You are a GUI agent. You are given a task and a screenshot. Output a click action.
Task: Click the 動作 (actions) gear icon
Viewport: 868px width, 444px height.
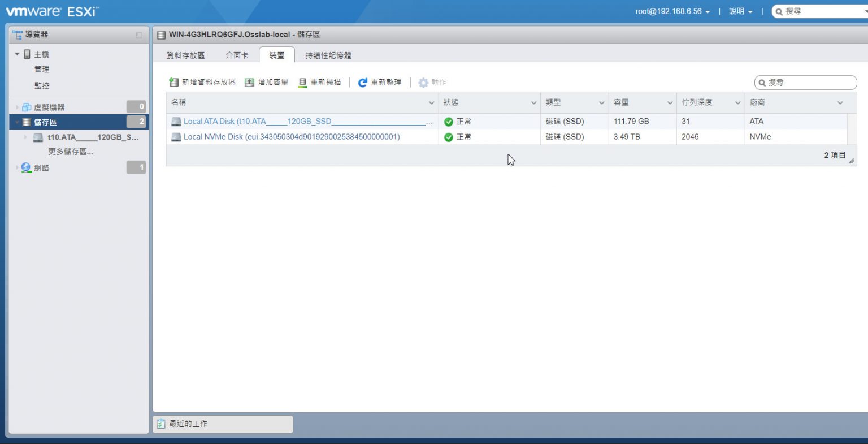click(x=423, y=82)
